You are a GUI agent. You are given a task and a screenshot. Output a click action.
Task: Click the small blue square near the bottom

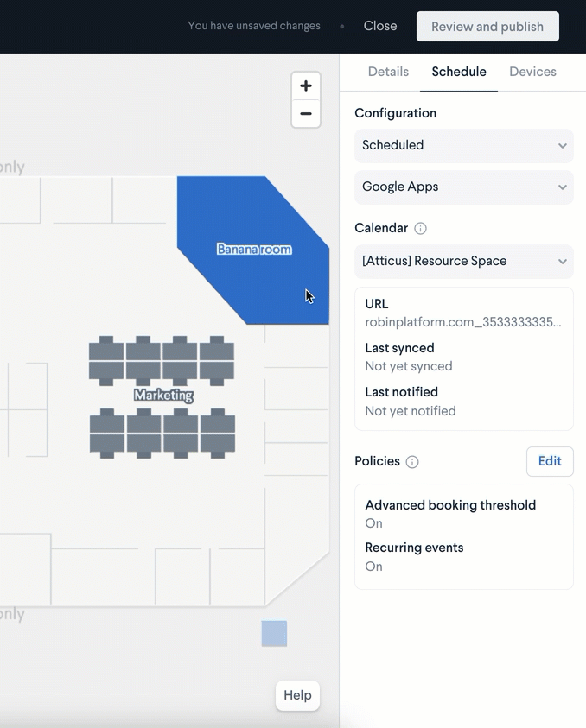tap(273, 633)
